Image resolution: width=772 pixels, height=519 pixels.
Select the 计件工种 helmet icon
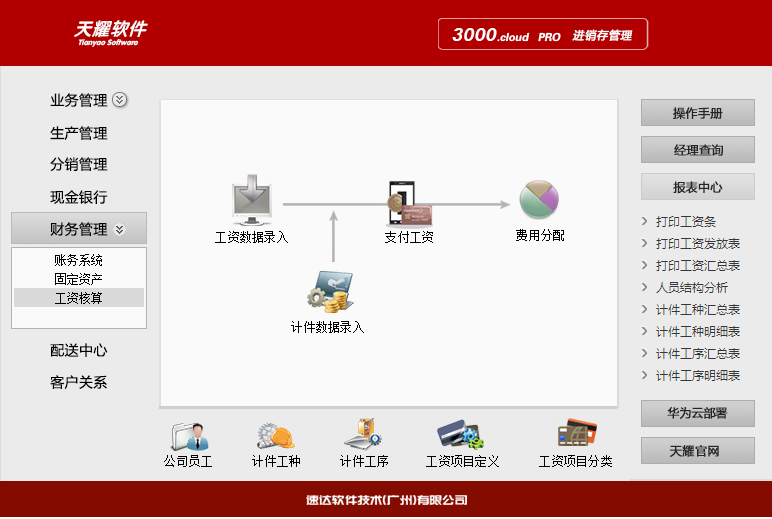click(275, 436)
